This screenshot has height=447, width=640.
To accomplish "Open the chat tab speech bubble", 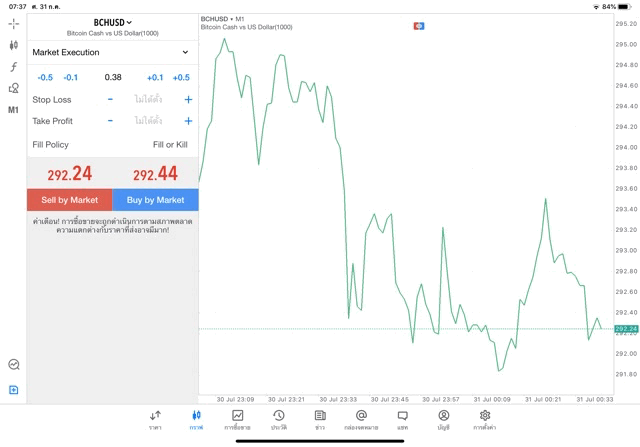I will pos(402,420).
